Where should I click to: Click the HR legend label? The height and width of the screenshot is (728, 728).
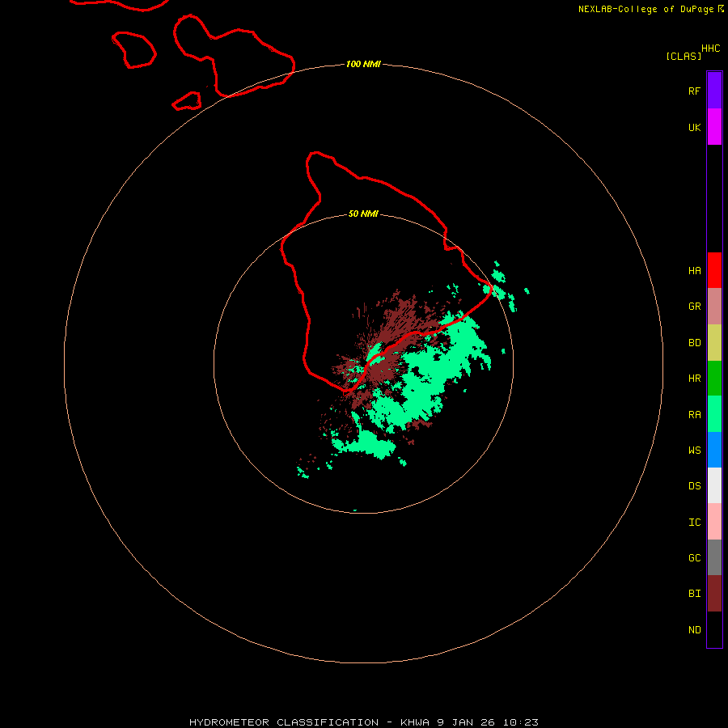point(694,379)
